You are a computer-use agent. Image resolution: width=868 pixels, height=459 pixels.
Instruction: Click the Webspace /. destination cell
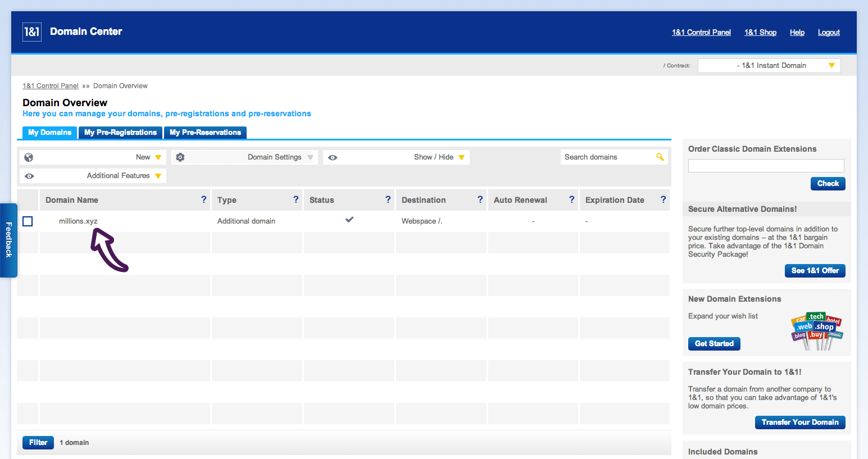[422, 221]
